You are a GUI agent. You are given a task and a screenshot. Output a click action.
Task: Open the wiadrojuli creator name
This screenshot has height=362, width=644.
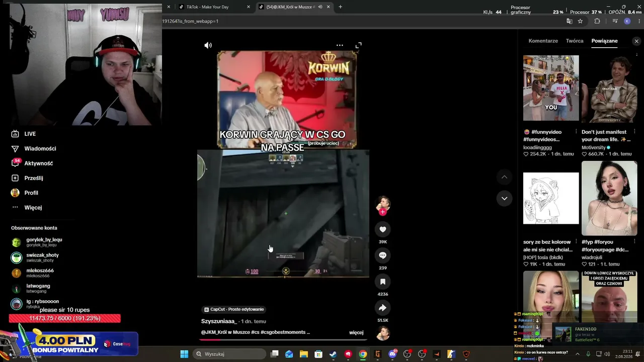coord(593,257)
